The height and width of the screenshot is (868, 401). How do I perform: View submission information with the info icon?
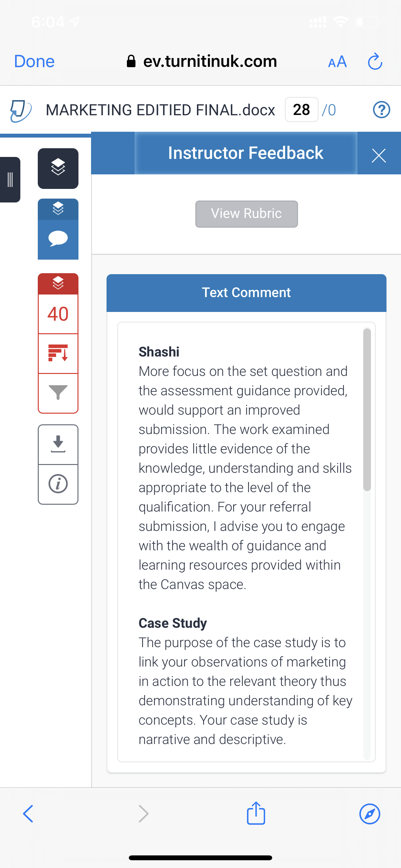[58, 484]
